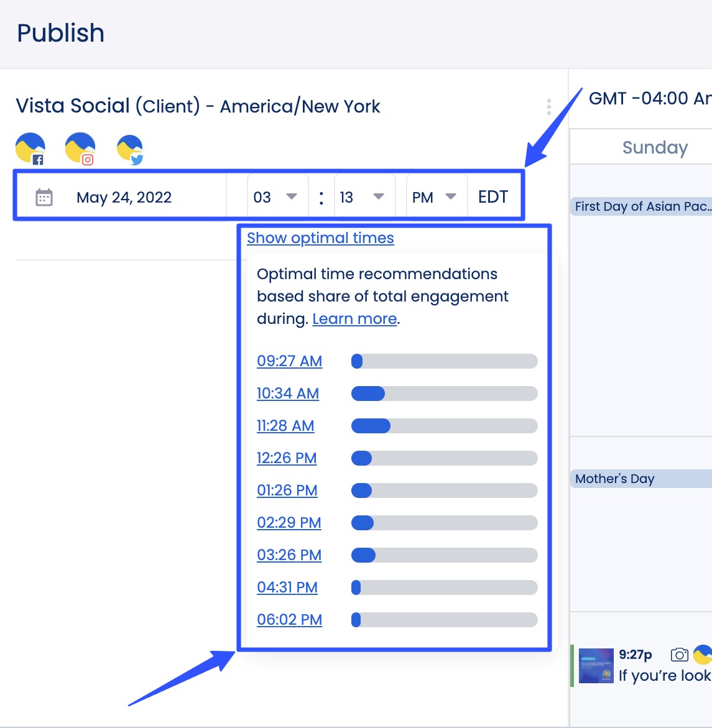The width and height of the screenshot is (712, 728).
Task: Click the Show optimal times link
Action: click(320, 238)
